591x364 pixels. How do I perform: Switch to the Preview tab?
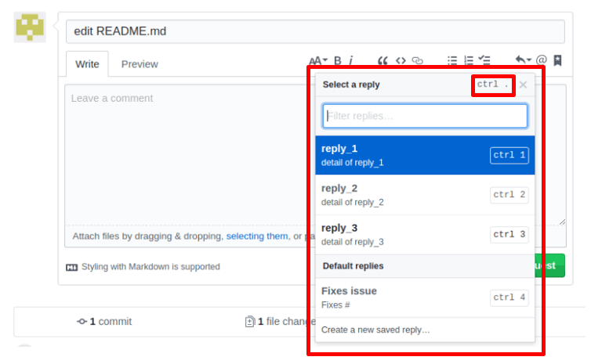click(x=140, y=64)
